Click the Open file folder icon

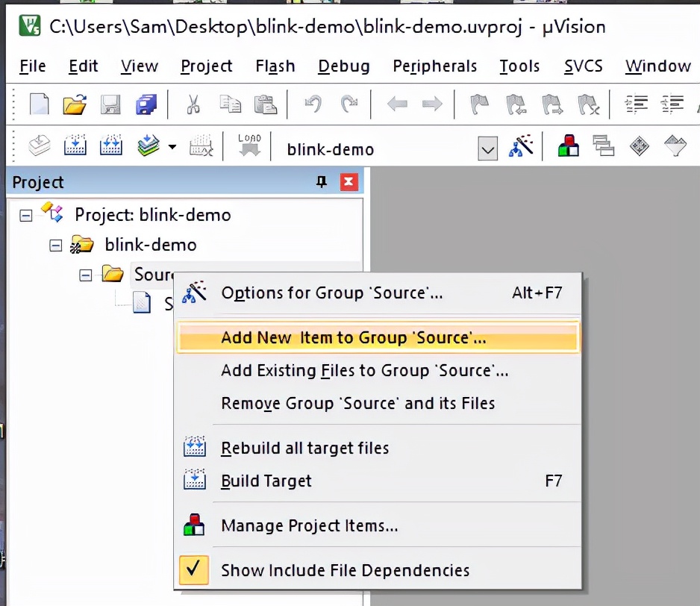(x=75, y=104)
